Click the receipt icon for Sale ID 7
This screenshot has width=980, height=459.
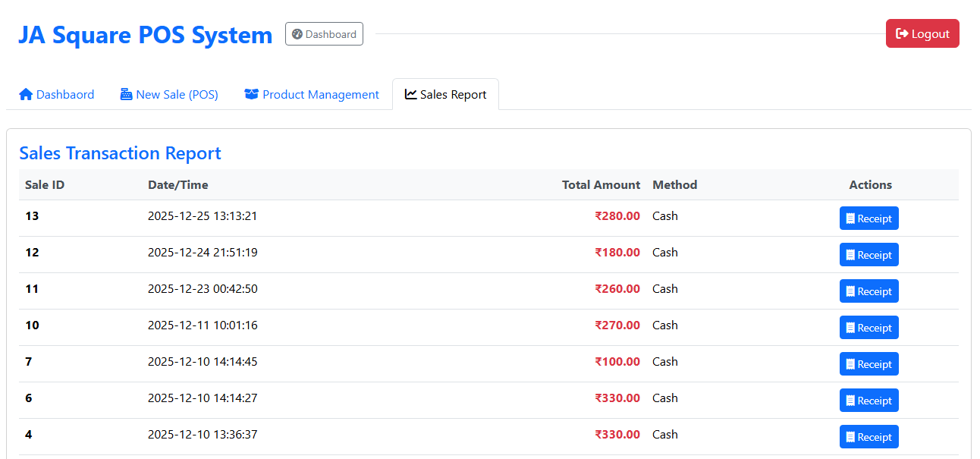[x=850, y=363]
